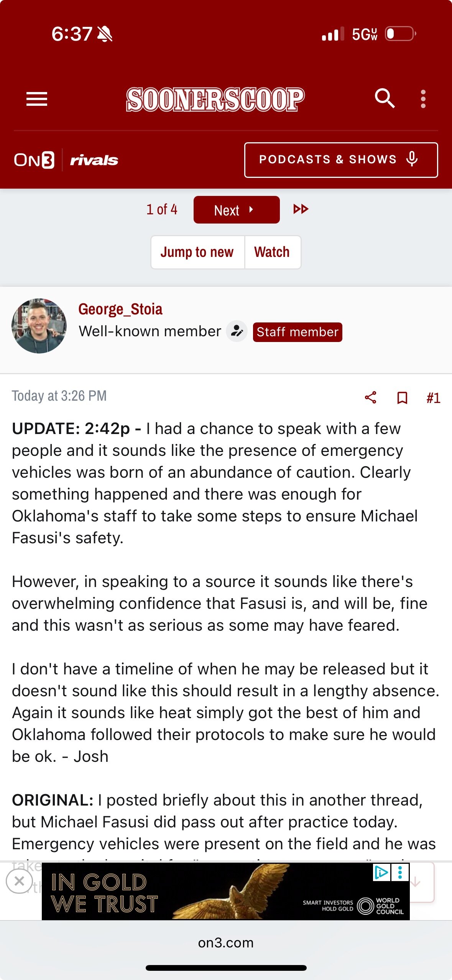Bookmark post #1
This screenshot has width=452, height=980.
(402, 398)
